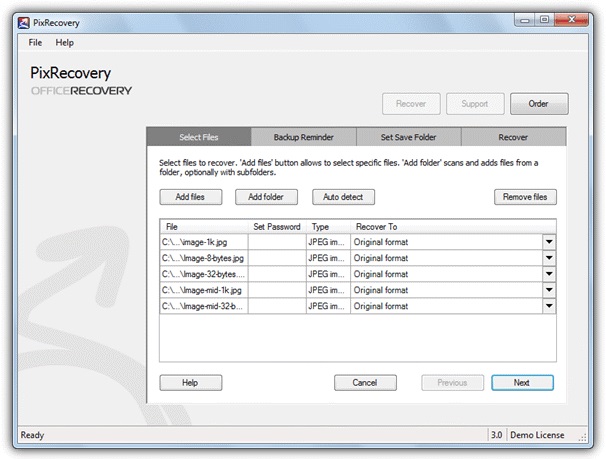The width and height of the screenshot is (606, 460).
Task: Click Set Password cell for Image-mid-1k.jpg
Action: pos(277,290)
